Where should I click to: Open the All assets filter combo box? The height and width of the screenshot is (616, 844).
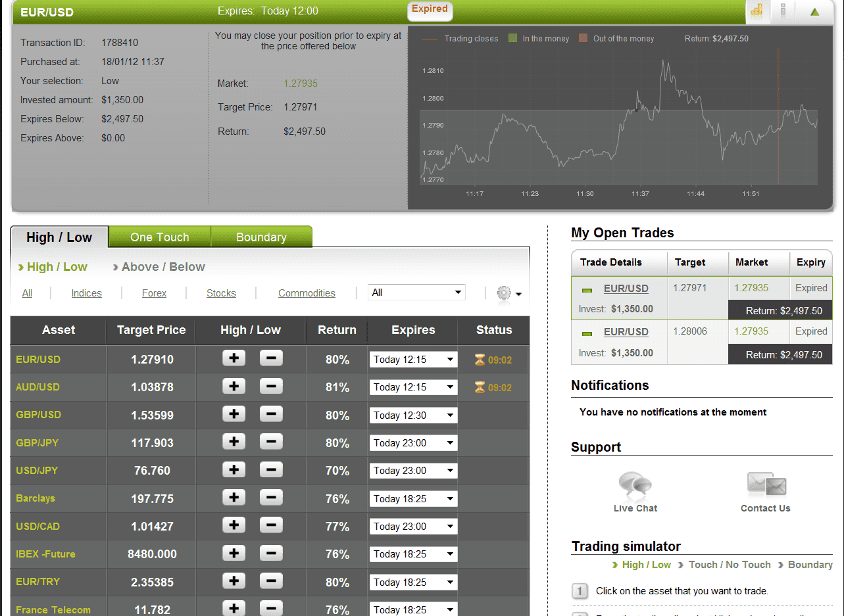point(416,292)
